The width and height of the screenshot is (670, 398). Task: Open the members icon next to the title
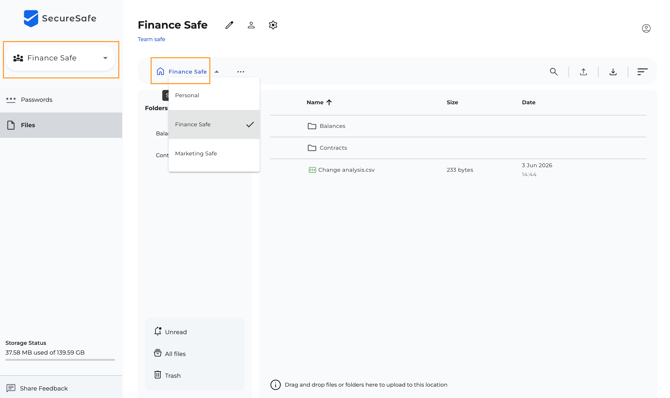(x=251, y=25)
